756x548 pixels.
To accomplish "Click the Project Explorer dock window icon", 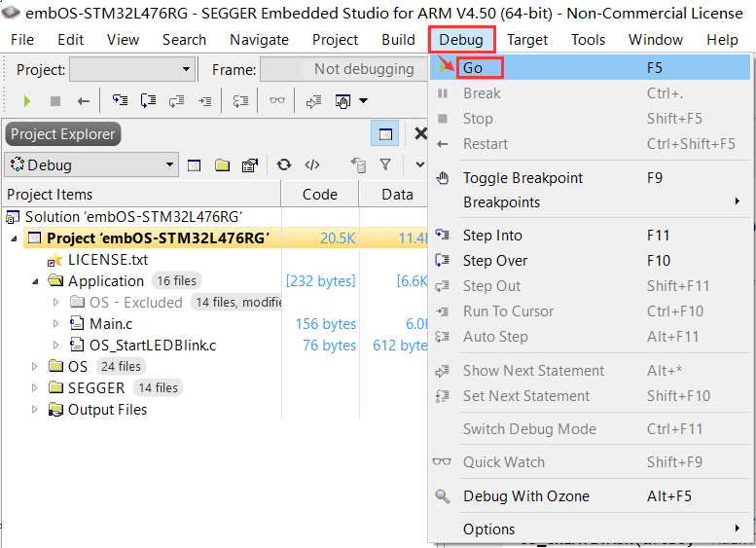I will click(x=384, y=133).
